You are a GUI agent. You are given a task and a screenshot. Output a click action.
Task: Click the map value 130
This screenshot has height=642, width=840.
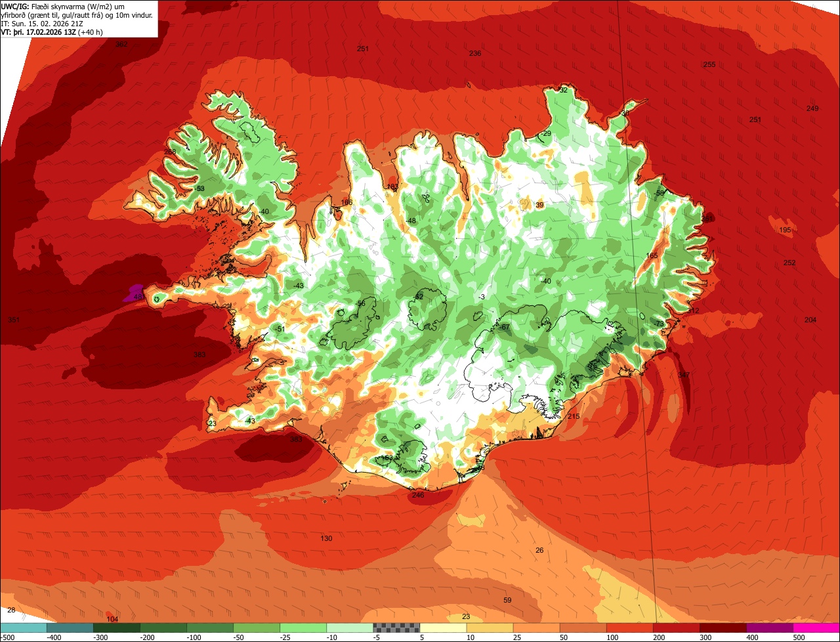click(326, 538)
